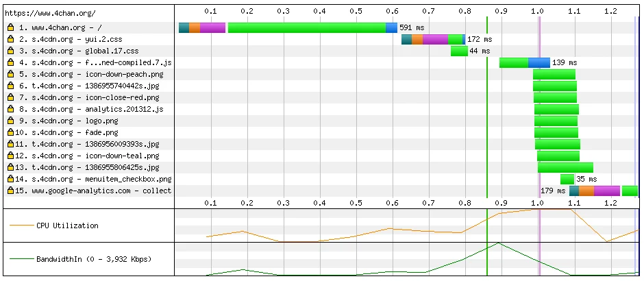Open the https://www.4chan.org/ page URL
644x281 pixels.
[50, 13]
